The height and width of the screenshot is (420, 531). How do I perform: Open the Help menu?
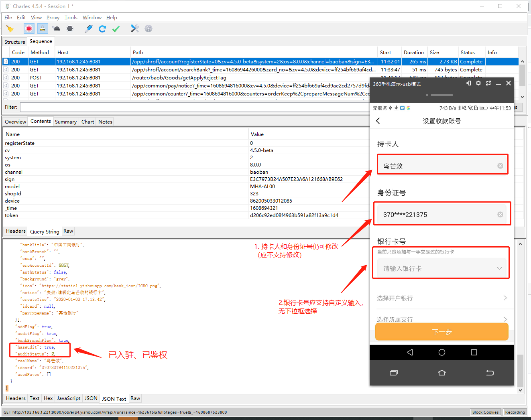point(112,18)
